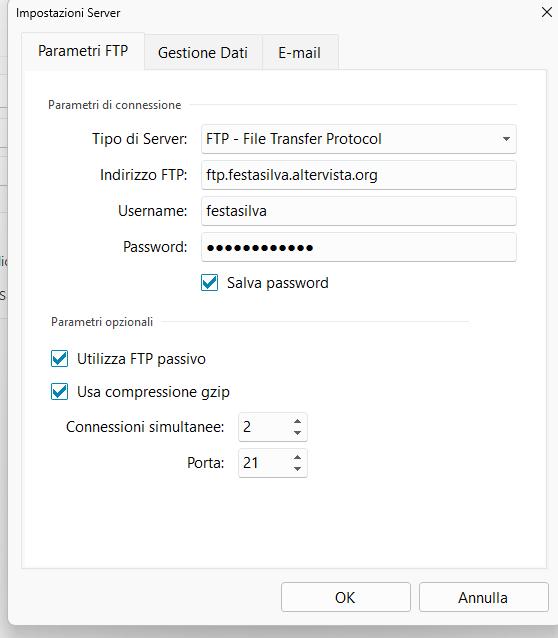Cancel with the Annulla button
Viewport: 558px width, 638px height.
484,597
